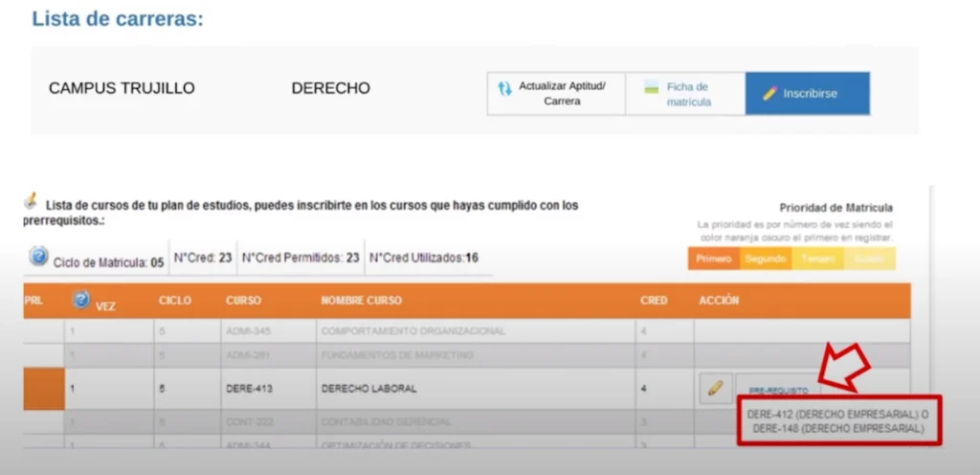The width and height of the screenshot is (980, 475).
Task: Click the Ficha de matrícula image icon
Action: tap(652, 87)
